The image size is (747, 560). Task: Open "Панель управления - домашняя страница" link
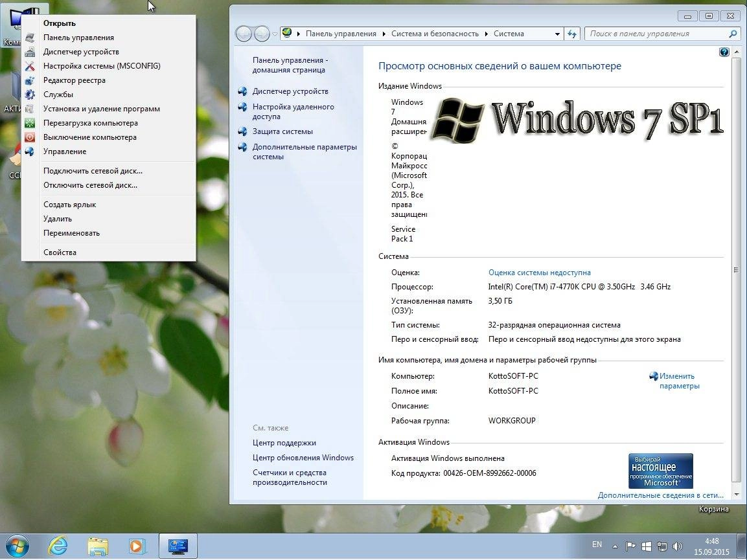(x=290, y=65)
